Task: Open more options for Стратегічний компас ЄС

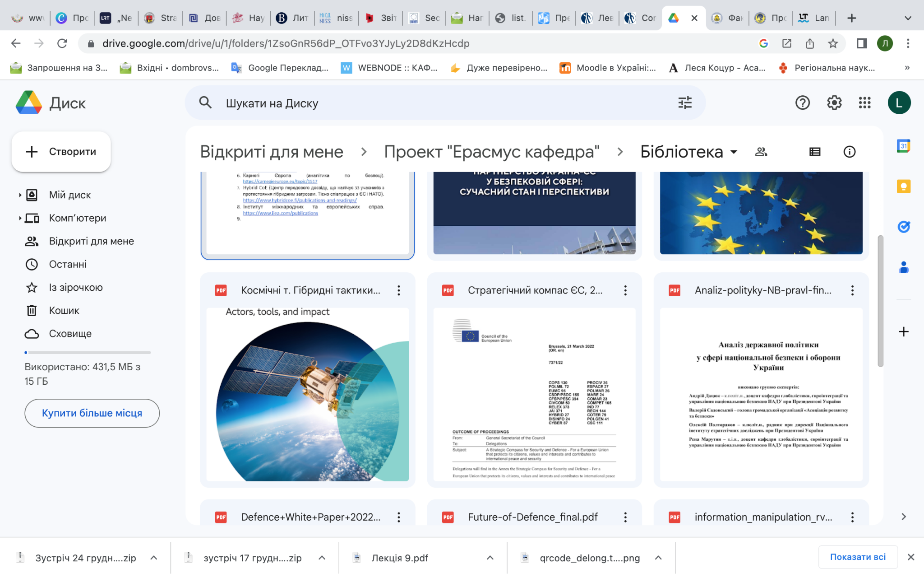Action: click(625, 290)
